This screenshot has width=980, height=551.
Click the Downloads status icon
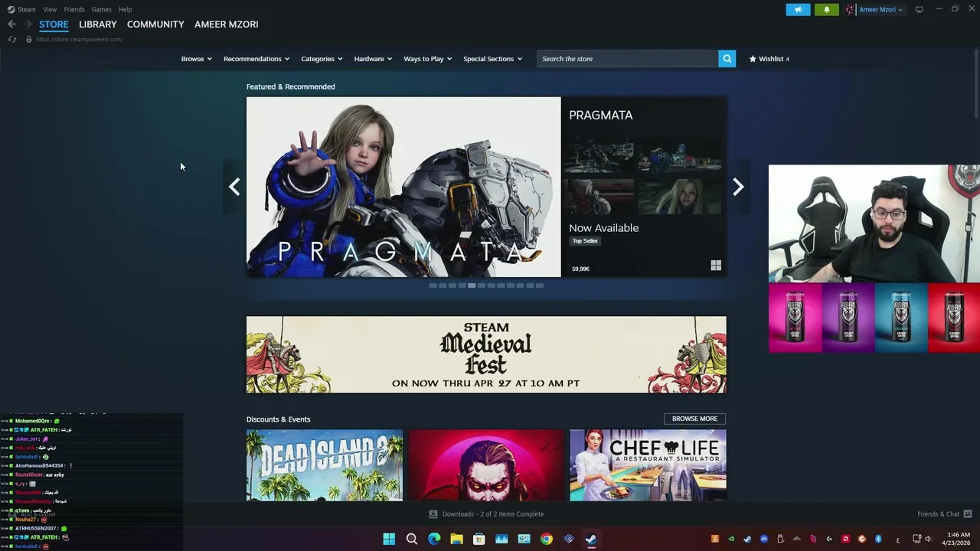[433, 514]
